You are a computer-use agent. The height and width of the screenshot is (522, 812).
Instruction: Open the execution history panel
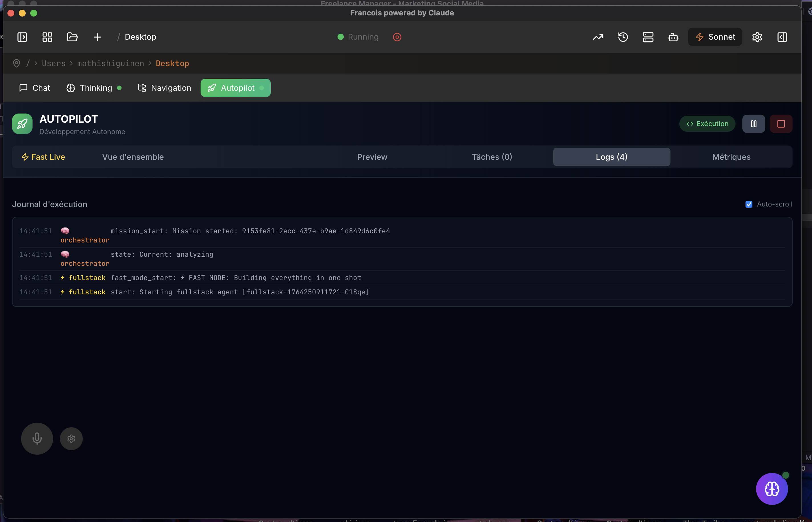click(x=623, y=37)
